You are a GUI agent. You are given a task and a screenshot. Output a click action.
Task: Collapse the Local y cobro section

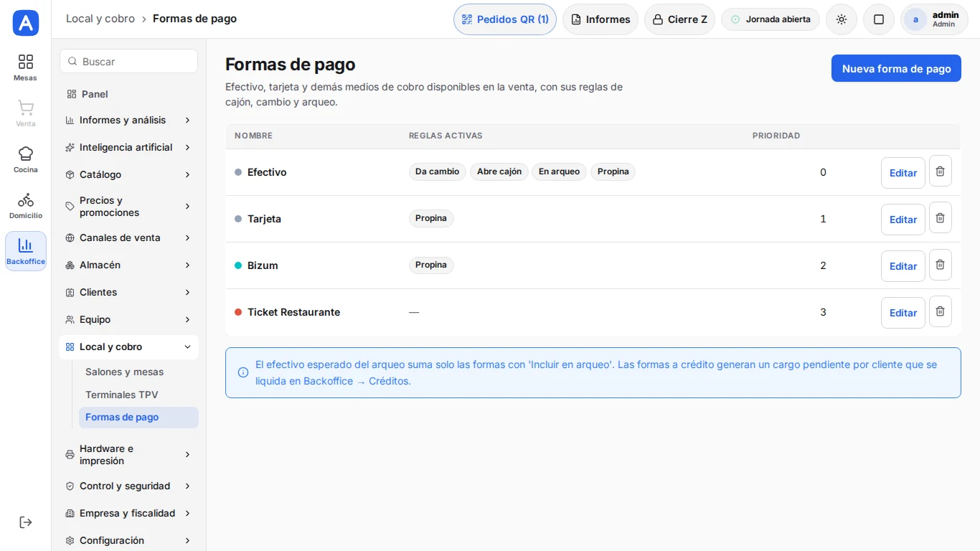click(128, 347)
